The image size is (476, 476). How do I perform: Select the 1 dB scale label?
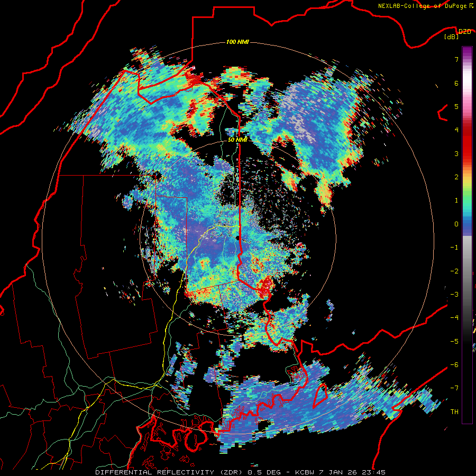tap(456, 200)
